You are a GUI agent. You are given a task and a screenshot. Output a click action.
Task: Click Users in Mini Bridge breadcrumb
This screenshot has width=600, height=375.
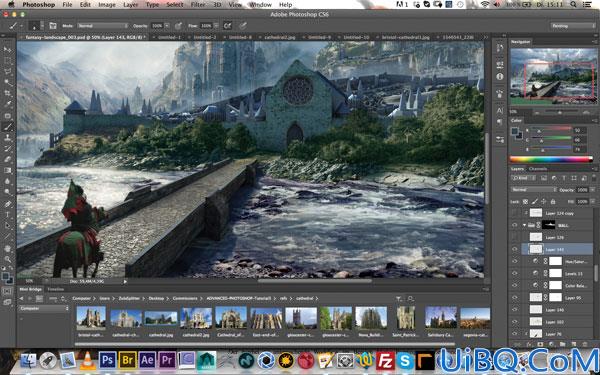coord(104,298)
